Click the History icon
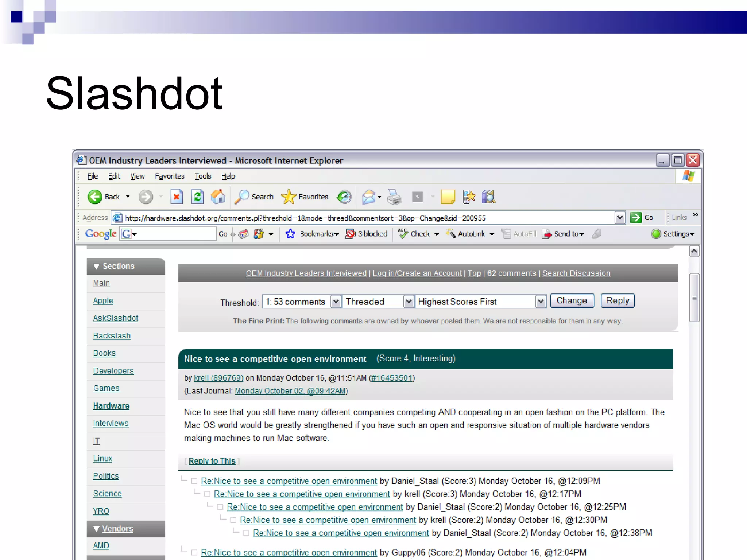The height and width of the screenshot is (560, 747). (x=344, y=197)
